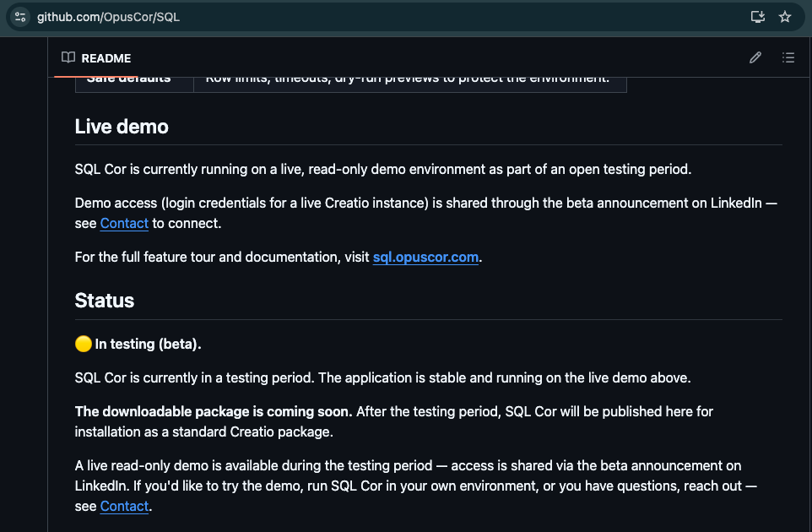The image size is (812, 532).
Task: Click 'The downloadable package is coming soon.' text
Action: pyautogui.click(x=214, y=411)
